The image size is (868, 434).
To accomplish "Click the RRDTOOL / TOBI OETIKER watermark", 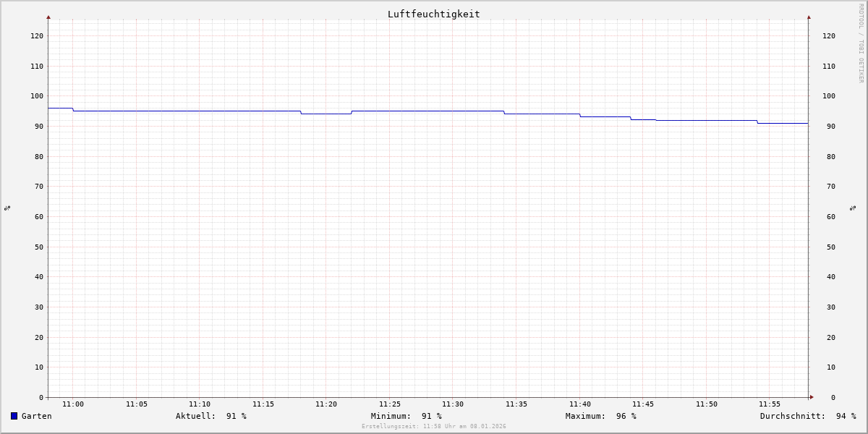I will tap(861, 43).
